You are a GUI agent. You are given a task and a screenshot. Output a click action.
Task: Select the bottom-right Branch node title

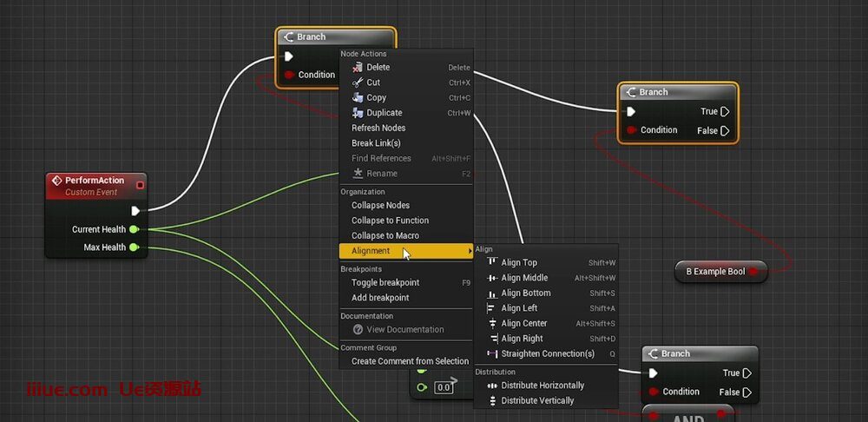point(675,354)
